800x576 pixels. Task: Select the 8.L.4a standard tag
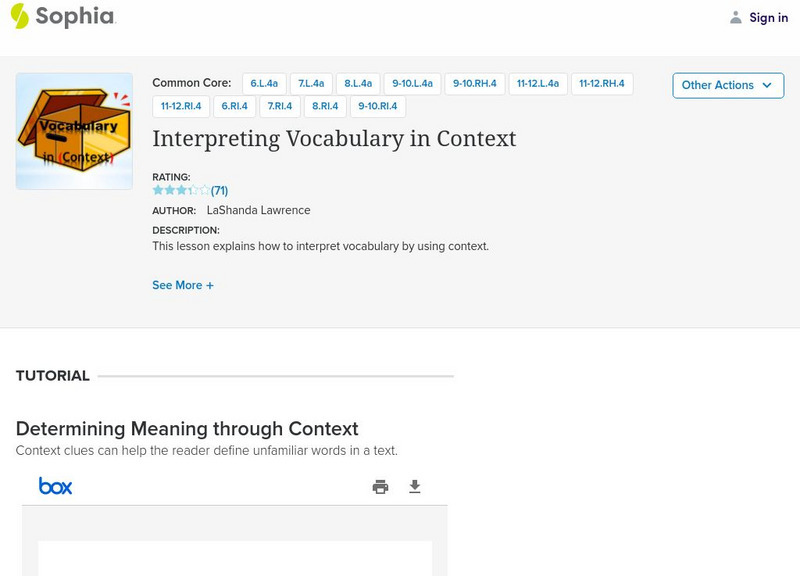tap(358, 84)
